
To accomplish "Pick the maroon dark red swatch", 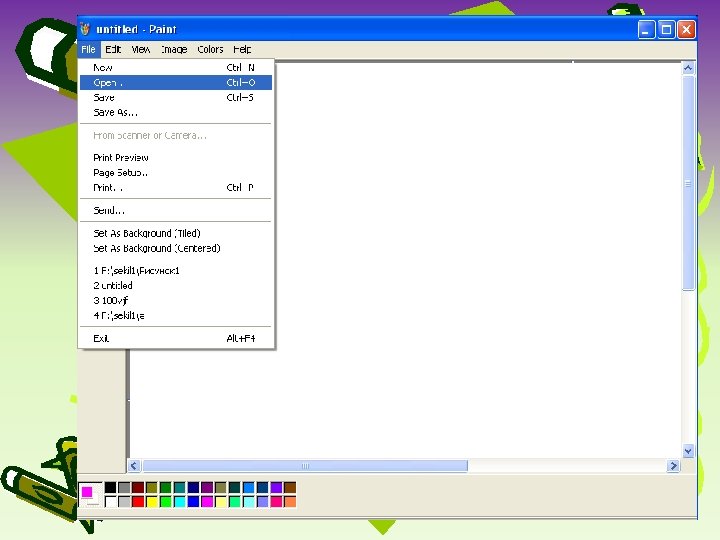I will 138,487.
